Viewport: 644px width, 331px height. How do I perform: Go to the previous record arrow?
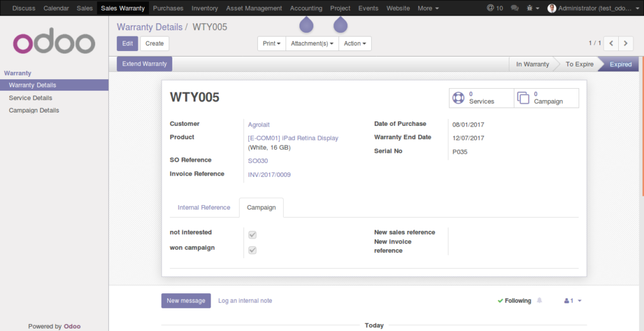(x=611, y=43)
